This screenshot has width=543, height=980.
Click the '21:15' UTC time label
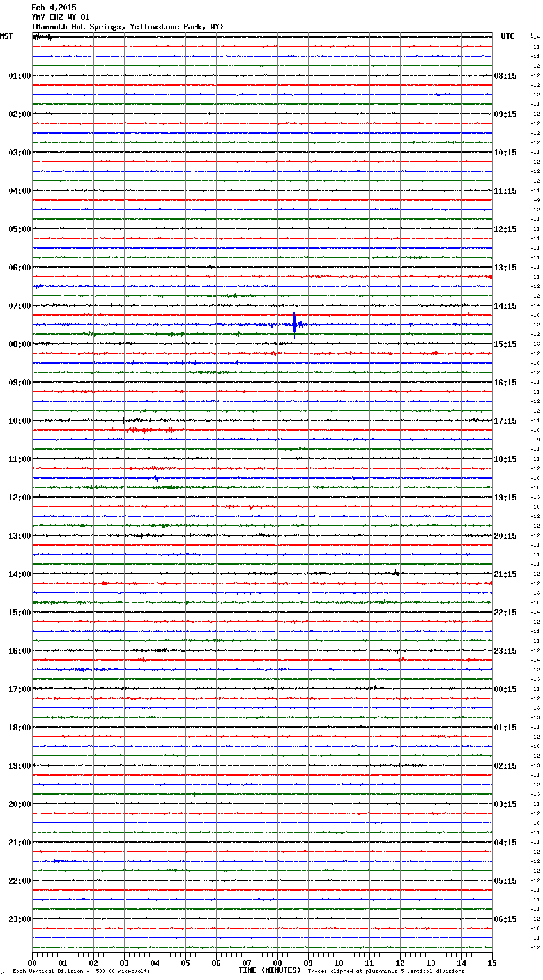tap(505, 574)
